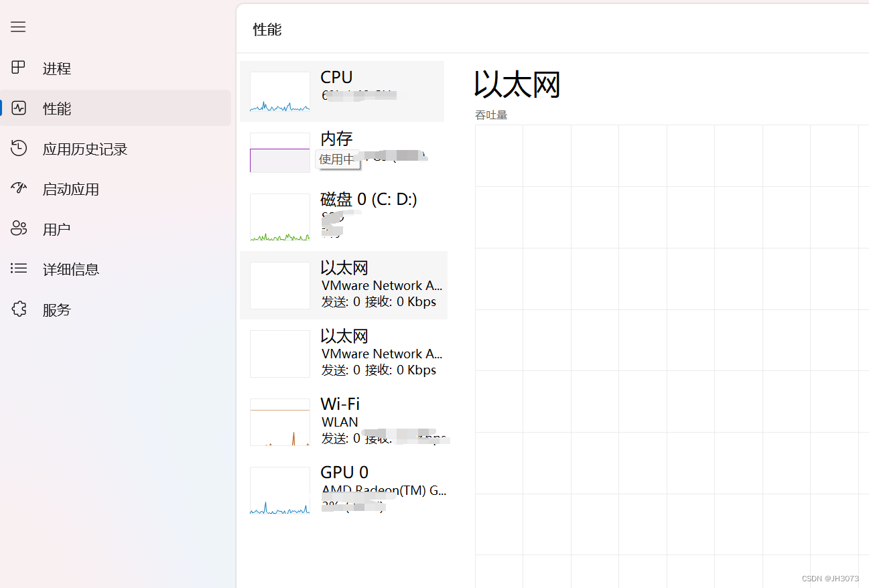
Task: Select the CPU performance graph thumbnail
Action: [279, 92]
